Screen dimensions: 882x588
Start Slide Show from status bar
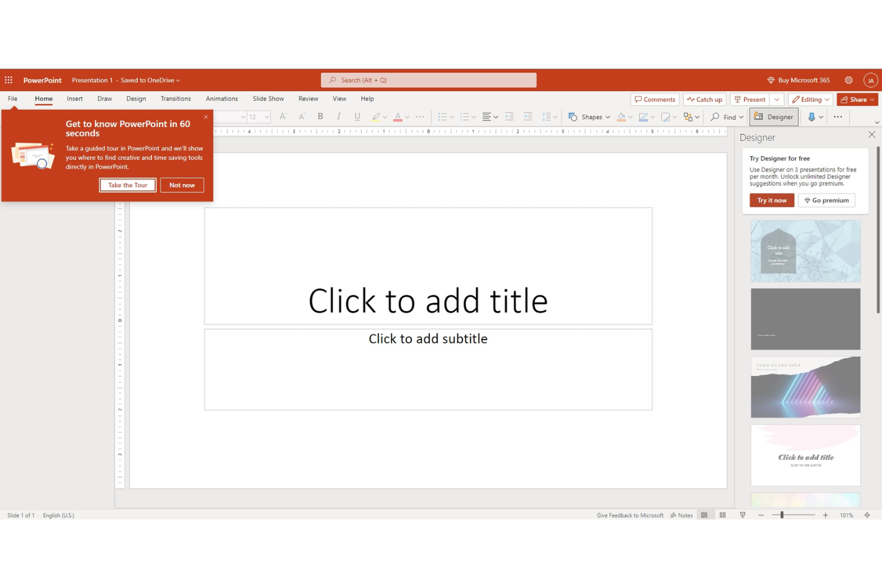(x=743, y=515)
